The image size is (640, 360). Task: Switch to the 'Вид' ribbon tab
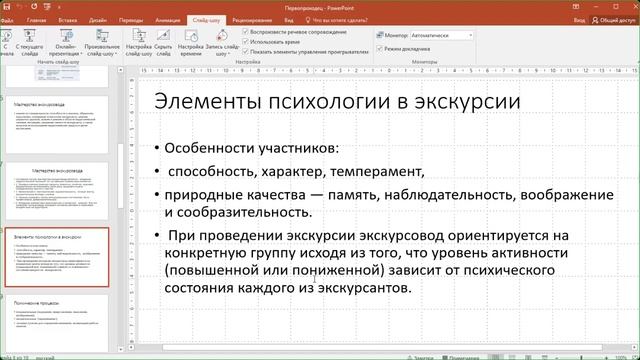[289, 20]
